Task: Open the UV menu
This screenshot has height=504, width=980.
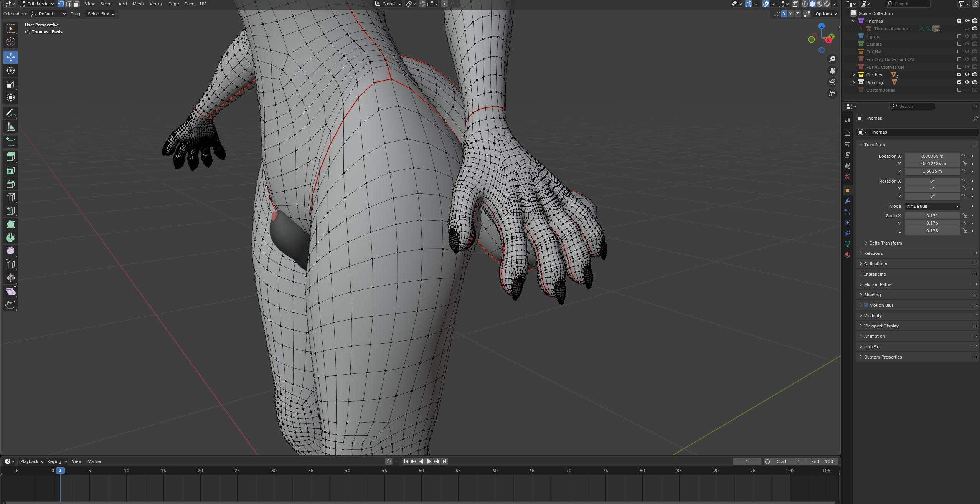Action: tap(203, 4)
